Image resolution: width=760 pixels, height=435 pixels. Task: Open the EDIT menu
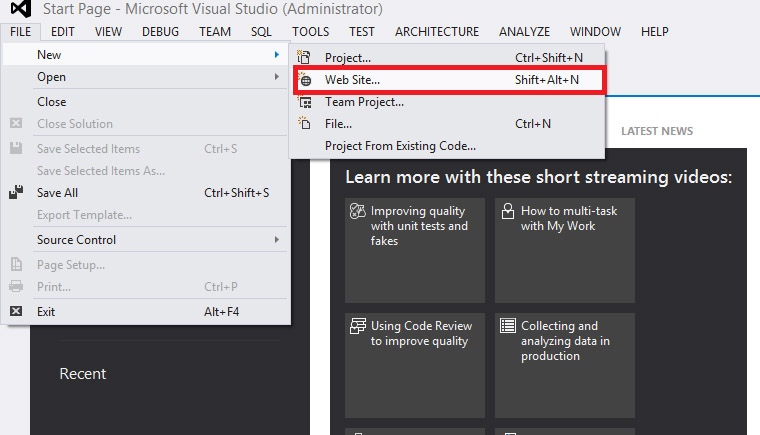pyautogui.click(x=63, y=32)
